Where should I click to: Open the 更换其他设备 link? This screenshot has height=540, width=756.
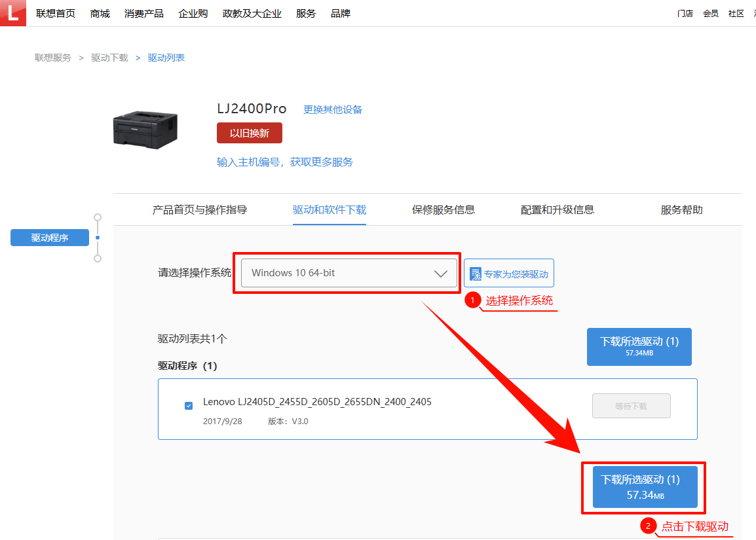[x=332, y=109]
